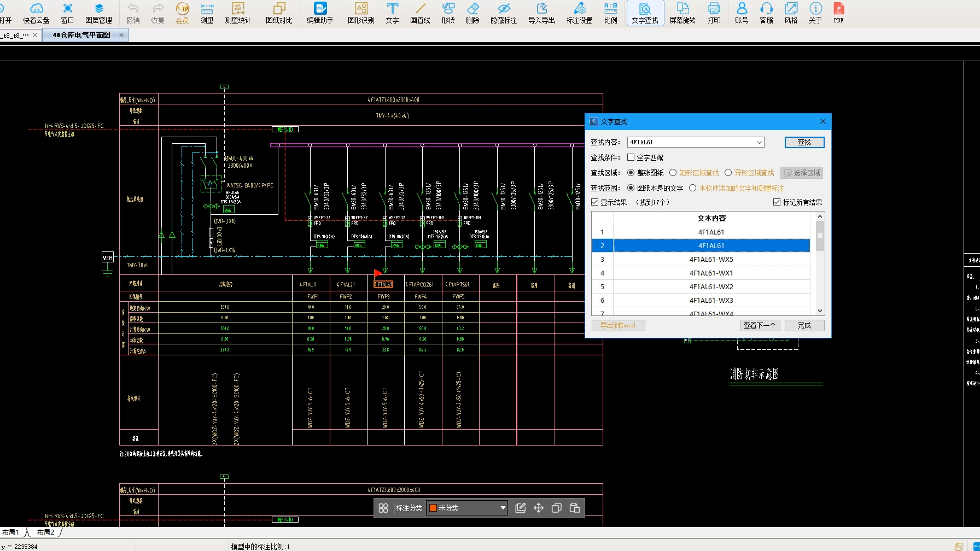Image resolution: width=980 pixels, height=551 pixels.
Task: Select 本软件添加的文字和测量标注 radio
Action: pos(693,188)
